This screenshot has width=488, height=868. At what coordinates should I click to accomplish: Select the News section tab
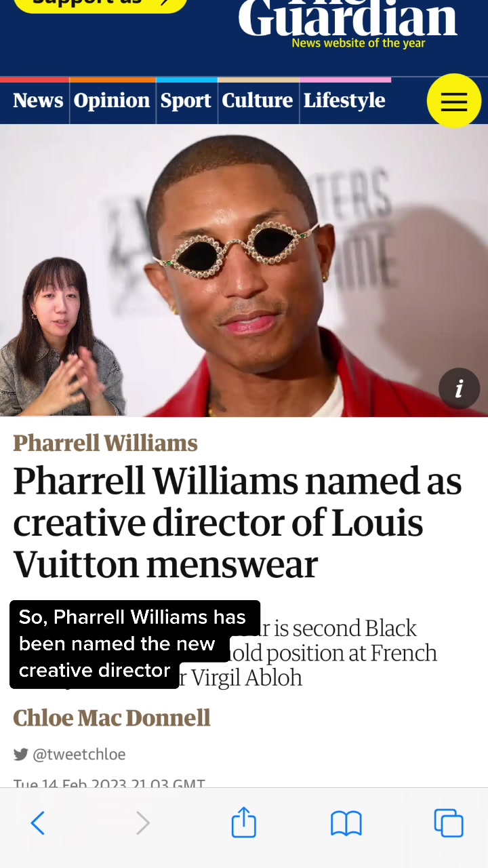pyautogui.click(x=38, y=100)
